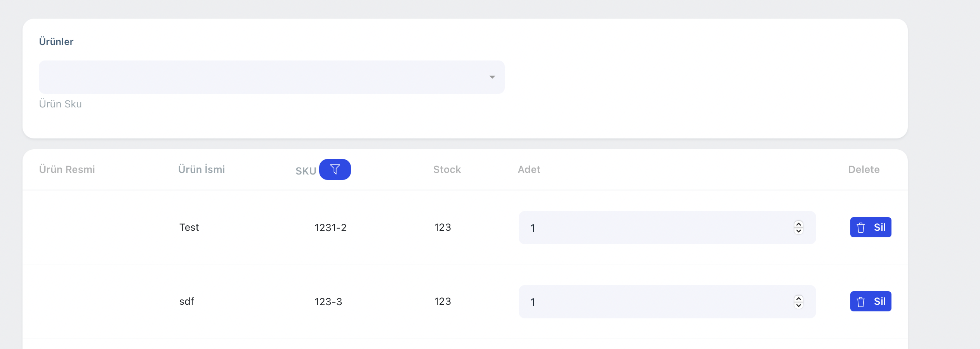Select the sdf product name cell

(186, 301)
